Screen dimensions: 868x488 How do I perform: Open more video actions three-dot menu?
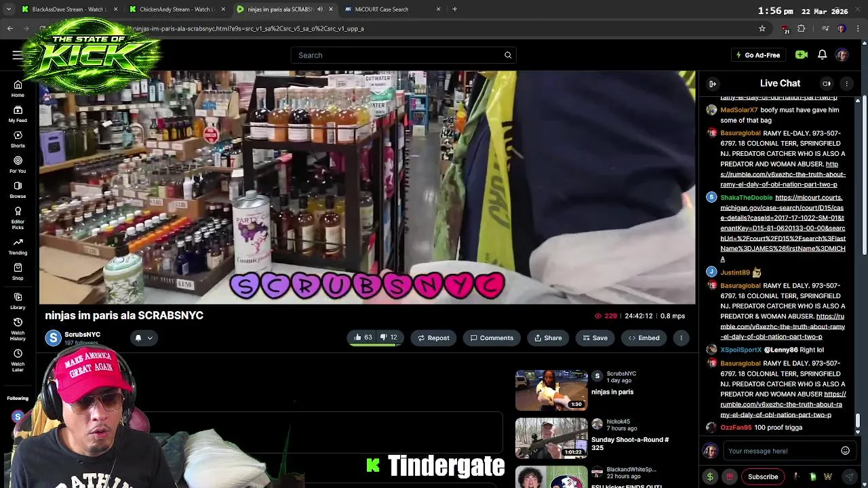[x=681, y=338]
